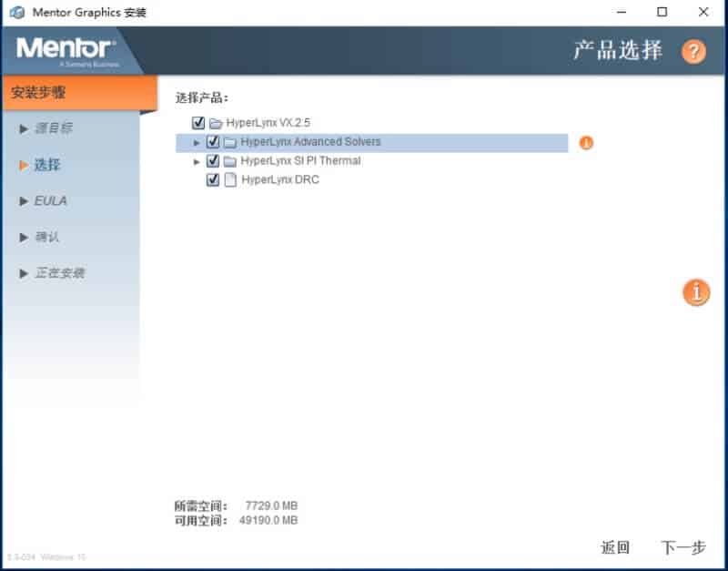Click the large orange info icon on the right

point(696,292)
